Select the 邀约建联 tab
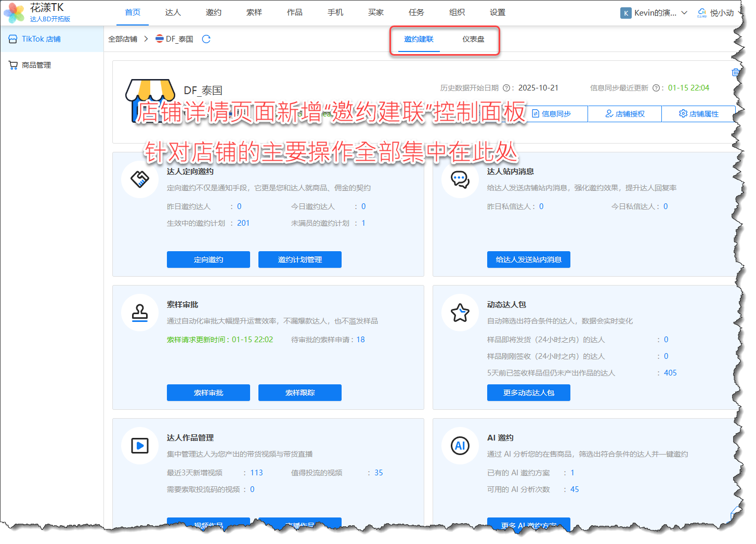756x544 pixels. point(419,39)
